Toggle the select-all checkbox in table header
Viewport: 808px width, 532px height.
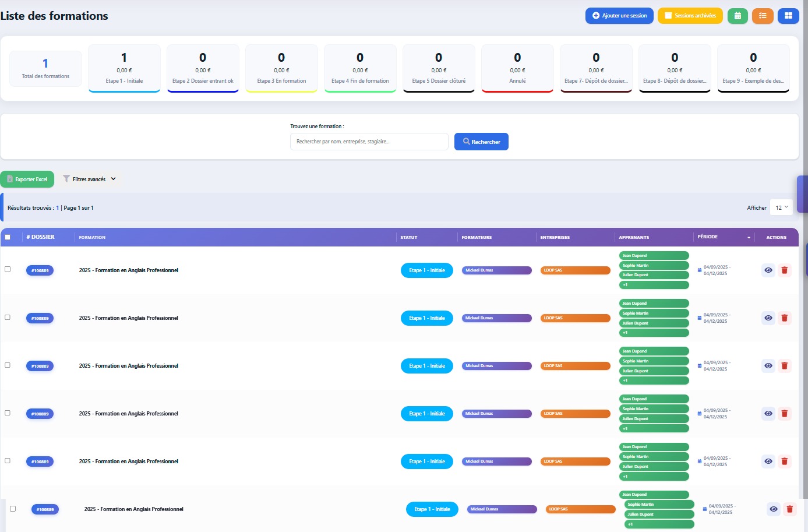(8, 237)
